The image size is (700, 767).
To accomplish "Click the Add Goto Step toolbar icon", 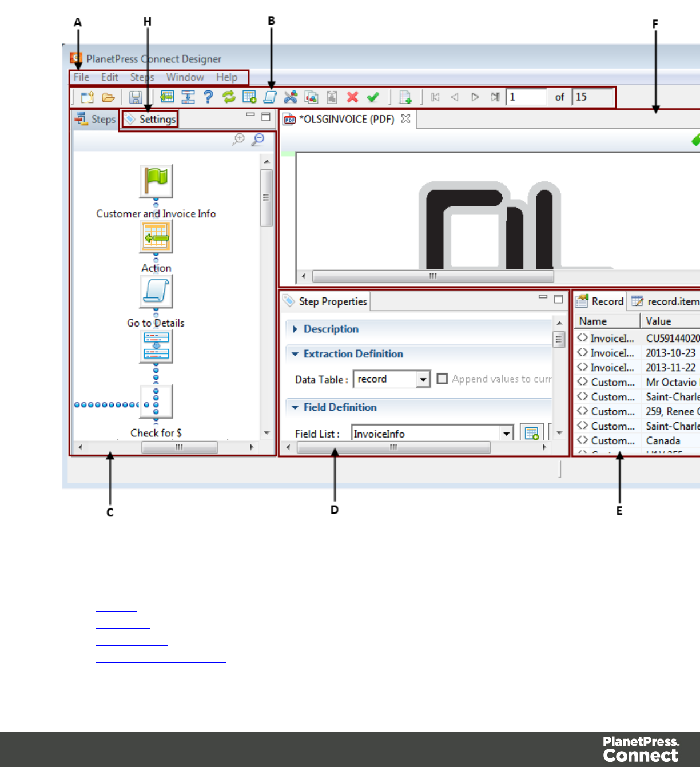I will 188,97.
